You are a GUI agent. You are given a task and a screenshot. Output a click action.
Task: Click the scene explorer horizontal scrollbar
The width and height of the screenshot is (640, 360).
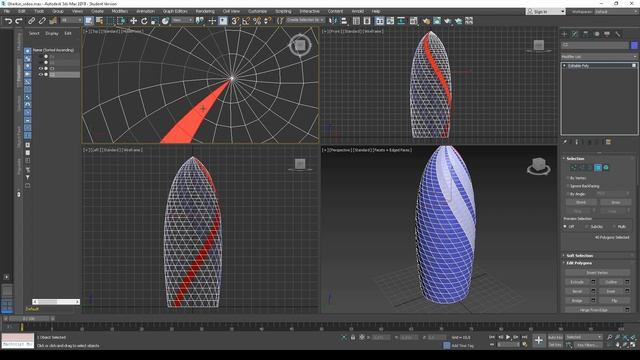pos(56,302)
